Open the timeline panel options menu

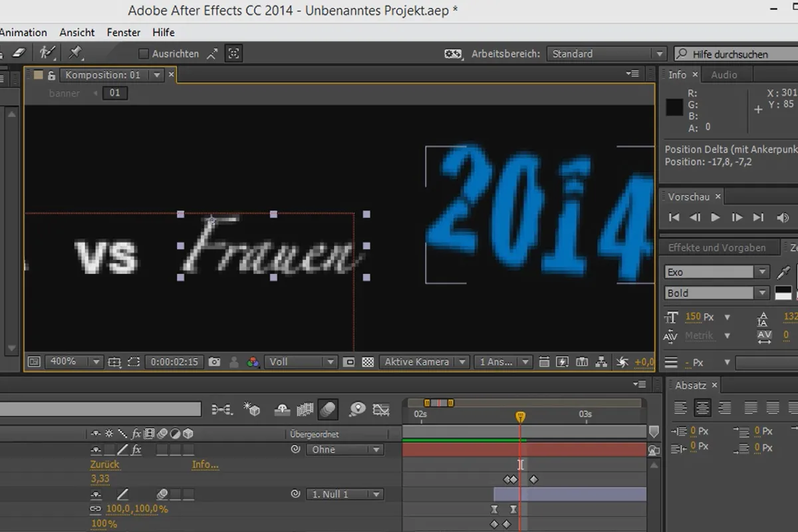tap(640, 384)
